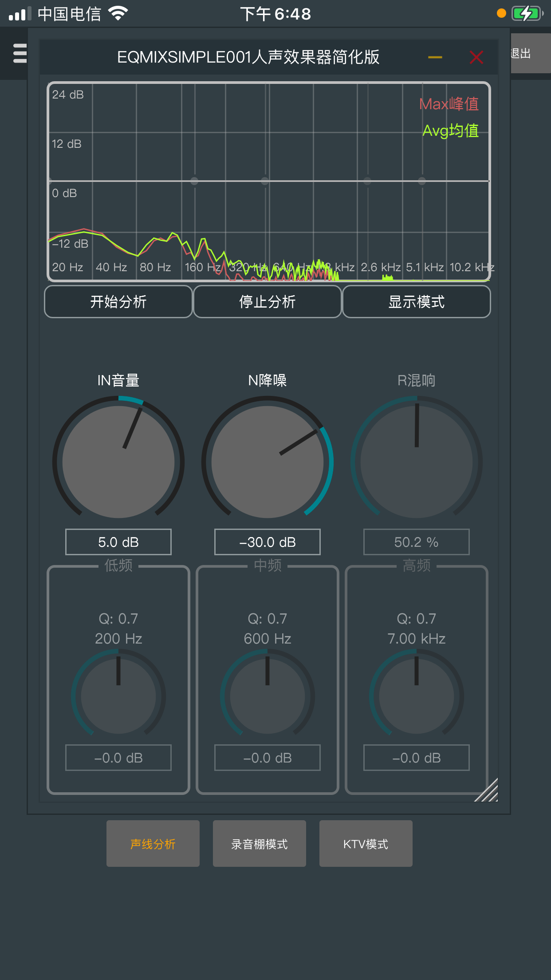
Task: Switch to 声线分析 tab
Action: pyautogui.click(x=153, y=844)
